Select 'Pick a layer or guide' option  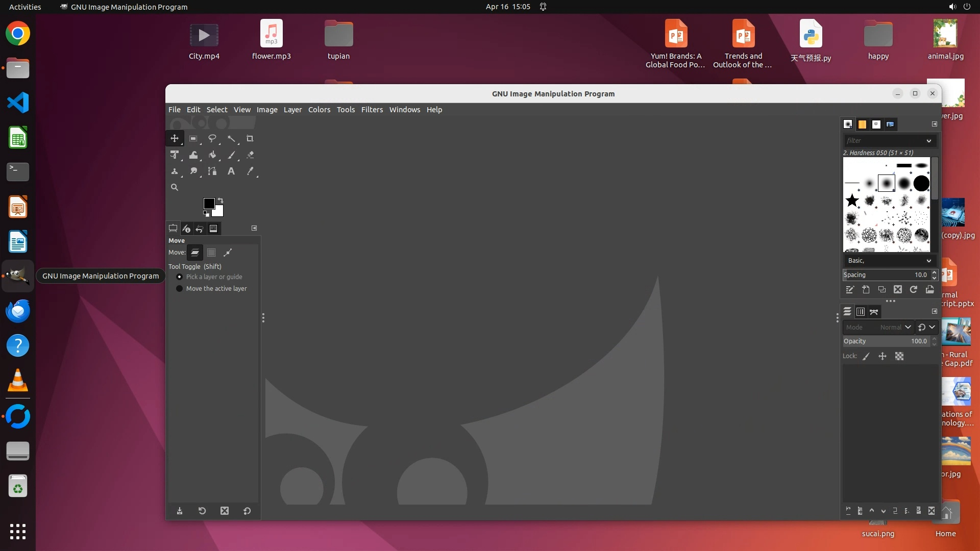click(180, 277)
